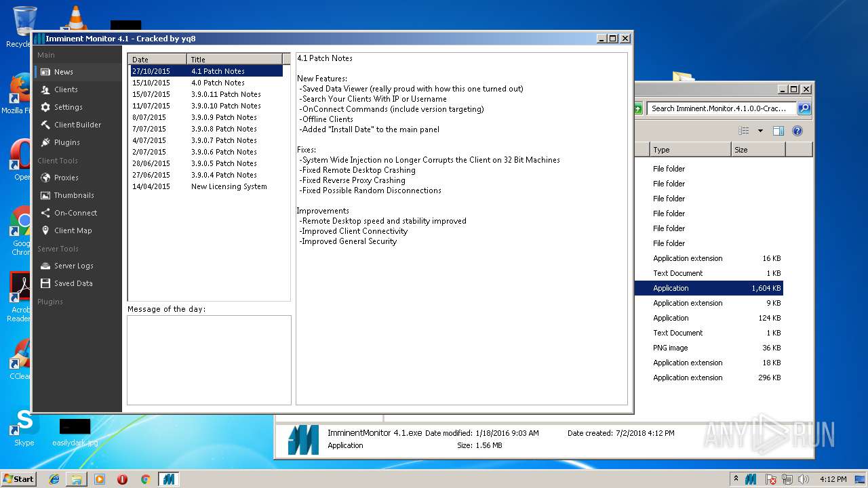Viewport: 868px width, 488px height.
Task: Select the 296 KB Application extension row
Action: [709, 378]
